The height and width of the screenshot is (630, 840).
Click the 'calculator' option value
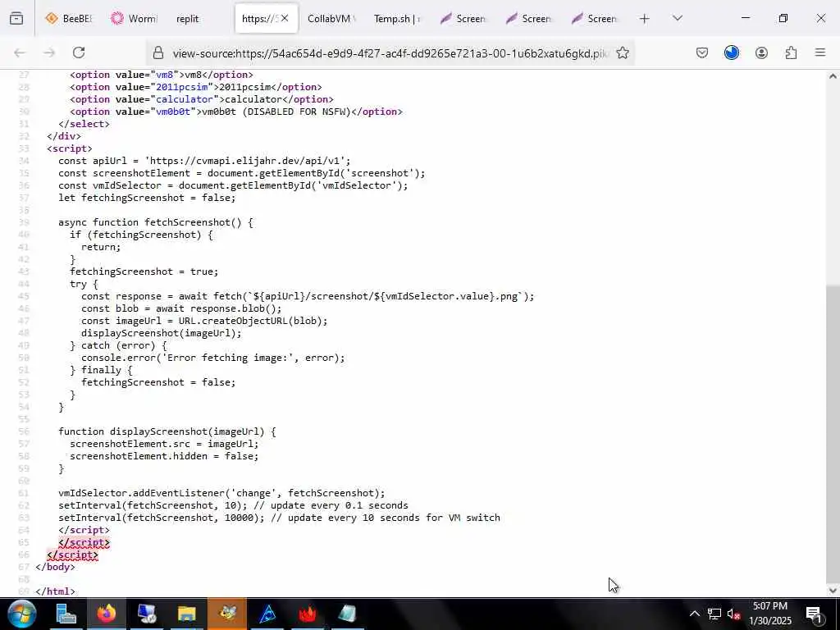[x=185, y=99]
